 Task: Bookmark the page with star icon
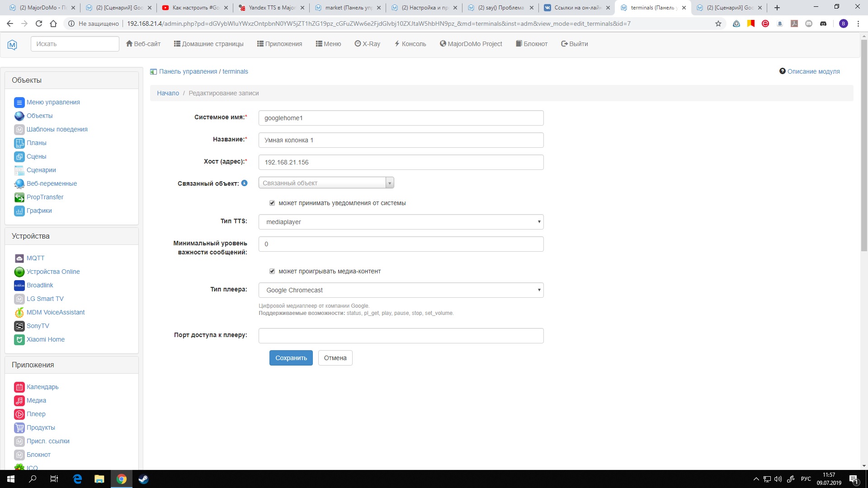(x=718, y=23)
